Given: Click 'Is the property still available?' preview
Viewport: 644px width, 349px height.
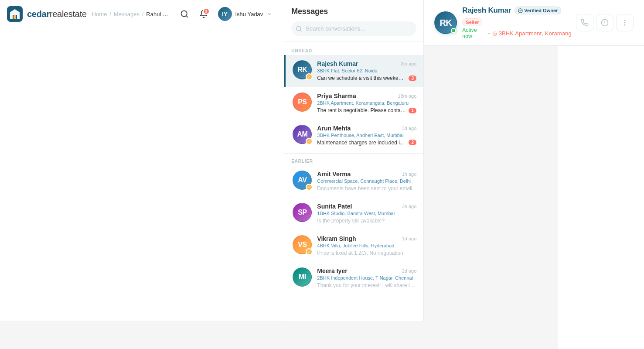Looking at the screenshot, I should 351,221.
